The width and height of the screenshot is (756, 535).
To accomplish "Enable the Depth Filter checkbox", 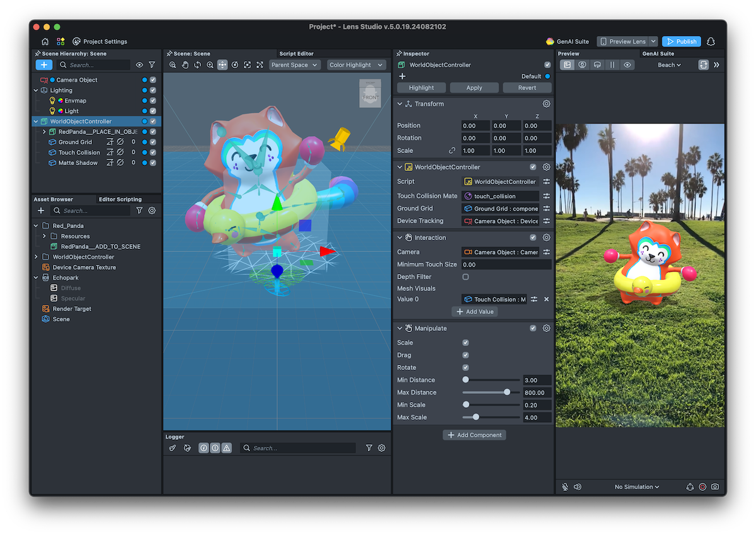I will tap(466, 277).
